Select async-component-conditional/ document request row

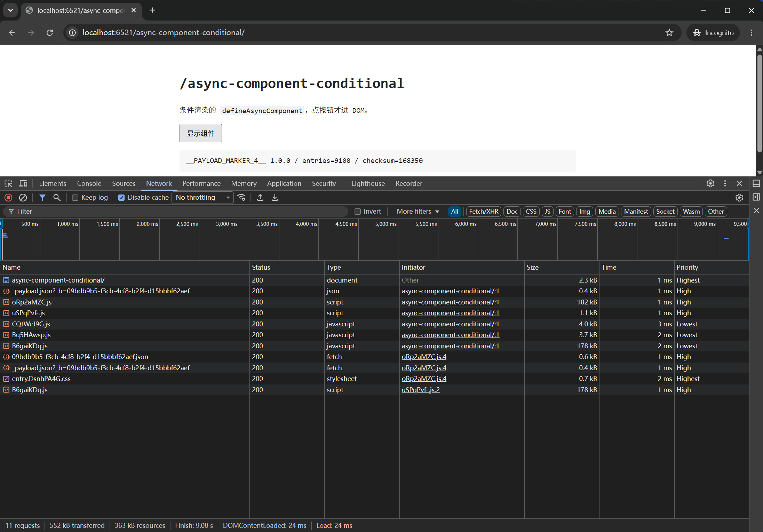(x=374, y=280)
